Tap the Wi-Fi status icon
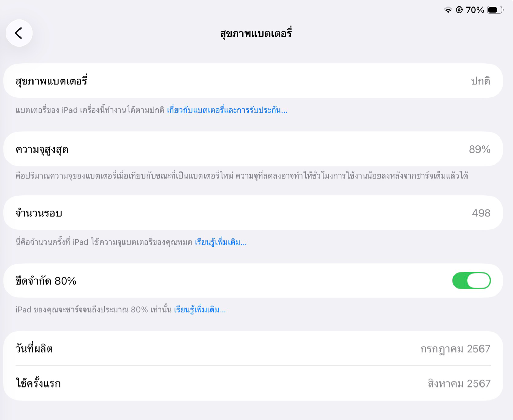The width and height of the screenshot is (513, 420). [448, 10]
